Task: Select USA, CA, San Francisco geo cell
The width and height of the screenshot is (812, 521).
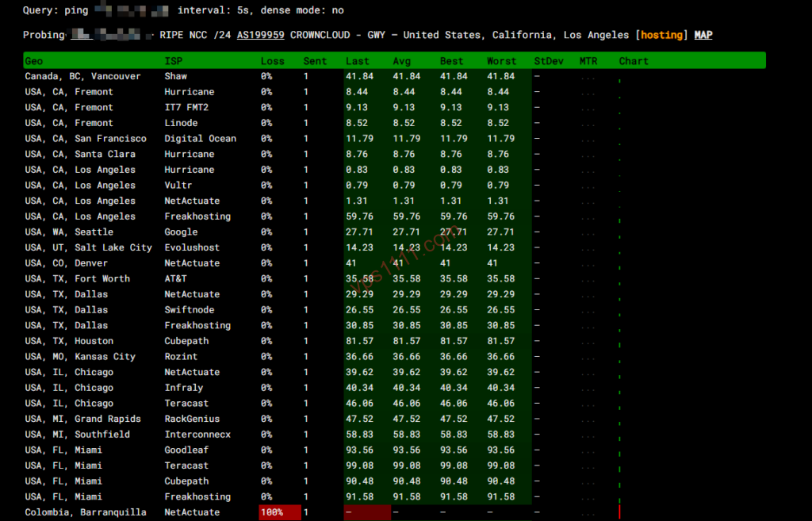Action: coord(86,138)
